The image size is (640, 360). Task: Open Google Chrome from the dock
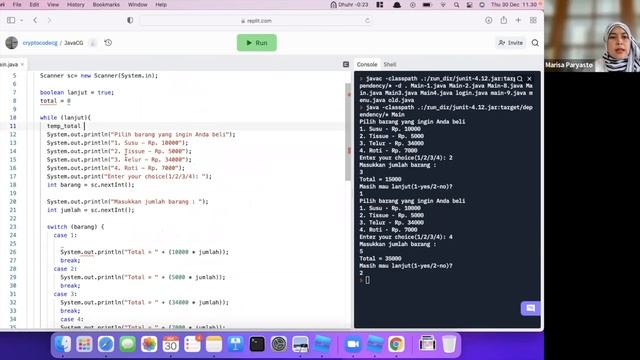pyautogui.click(x=396, y=344)
